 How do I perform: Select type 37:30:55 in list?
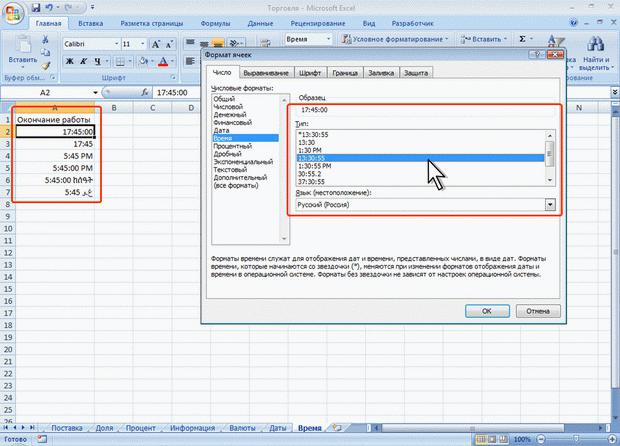312,182
